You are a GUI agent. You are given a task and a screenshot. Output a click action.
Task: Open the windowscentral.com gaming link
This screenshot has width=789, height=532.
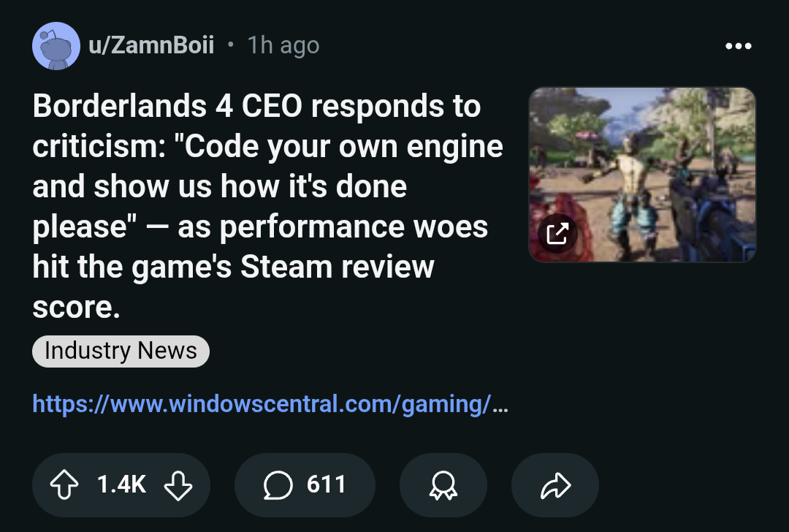coord(270,404)
